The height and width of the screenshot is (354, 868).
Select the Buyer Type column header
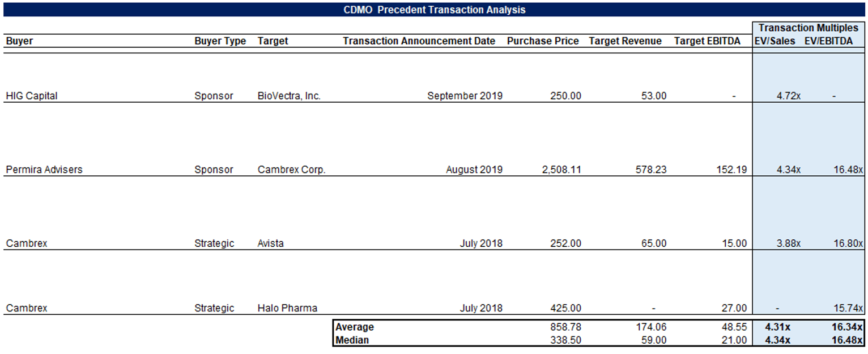220,41
